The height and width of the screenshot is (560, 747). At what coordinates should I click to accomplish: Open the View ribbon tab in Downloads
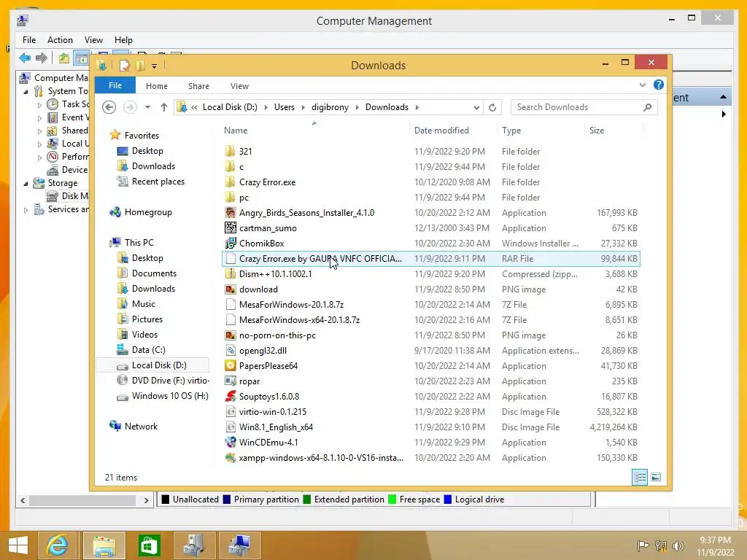(x=239, y=86)
